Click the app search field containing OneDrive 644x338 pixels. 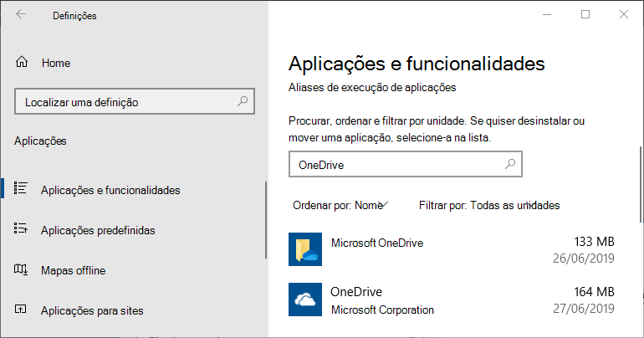point(406,164)
